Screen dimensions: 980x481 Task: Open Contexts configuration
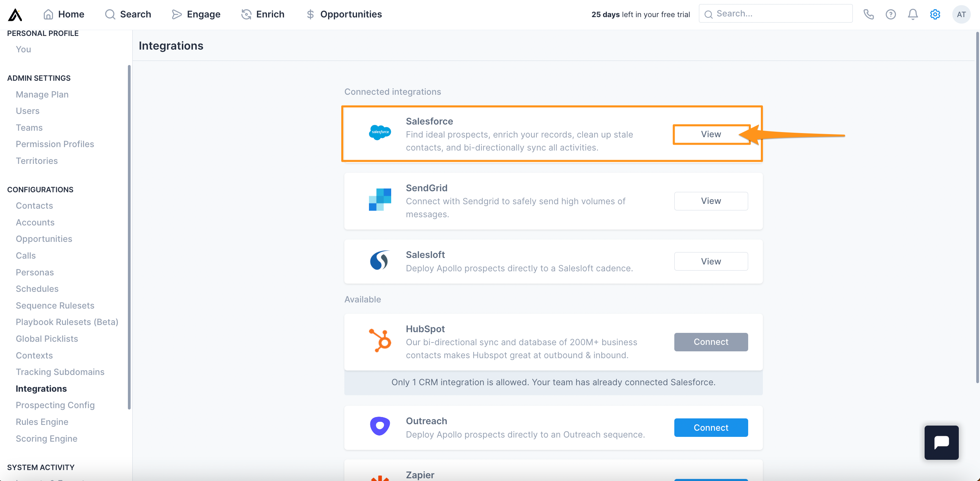(34, 355)
